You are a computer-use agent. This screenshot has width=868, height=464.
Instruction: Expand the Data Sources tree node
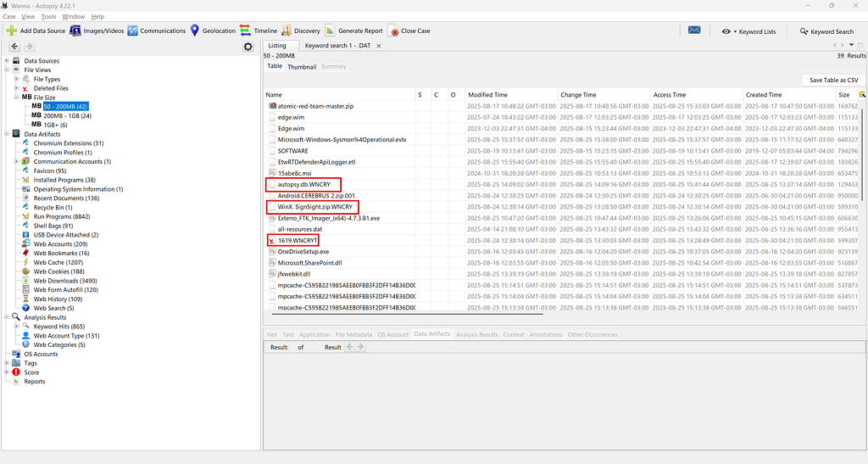click(x=7, y=61)
